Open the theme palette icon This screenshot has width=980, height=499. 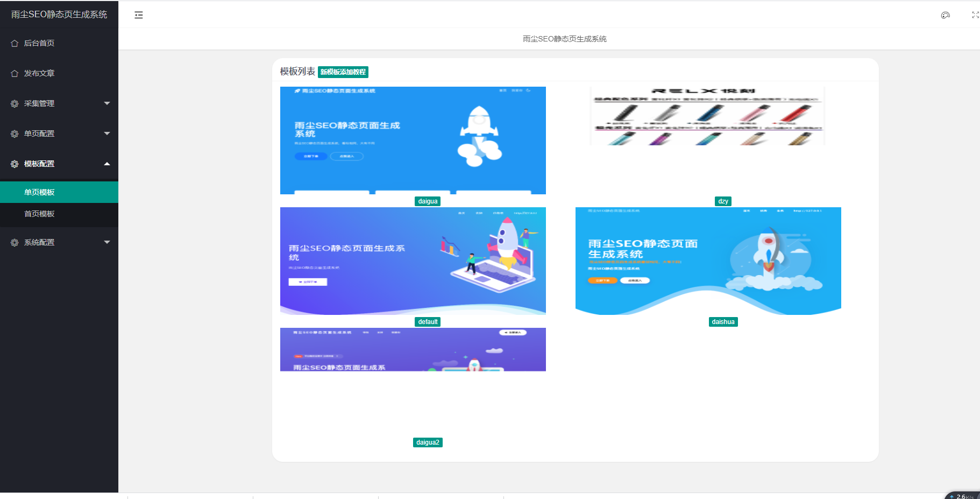tap(945, 15)
